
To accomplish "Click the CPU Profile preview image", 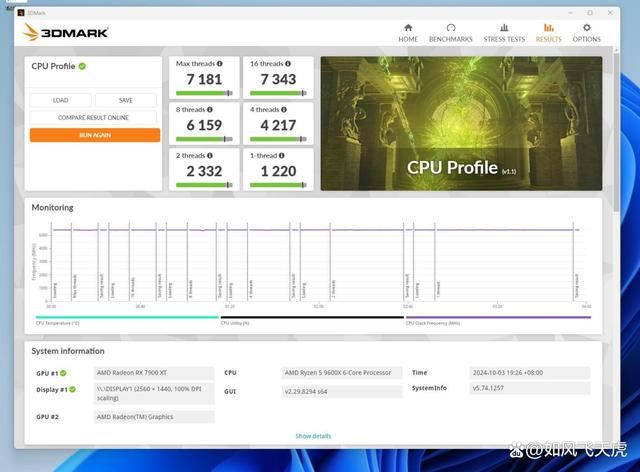I will pyautogui.click(x=461, y=123).
